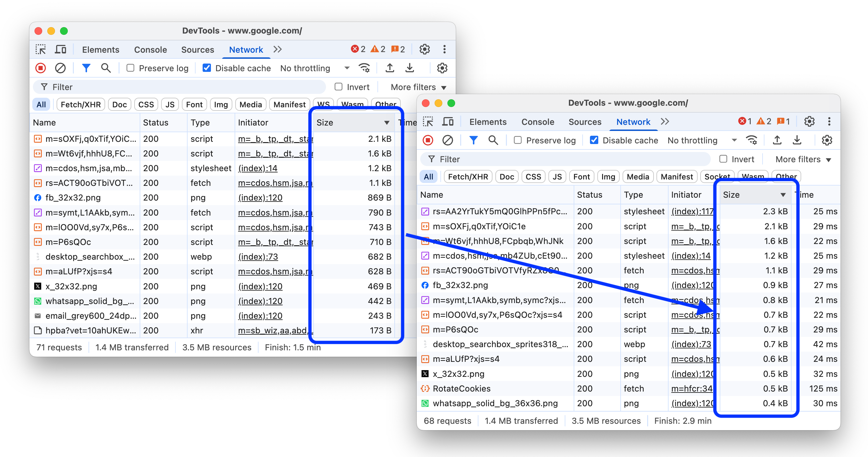Toggle the filter funnel icon in left window
Viewport: 868px width, 457px height.
[x=86, y=68]
